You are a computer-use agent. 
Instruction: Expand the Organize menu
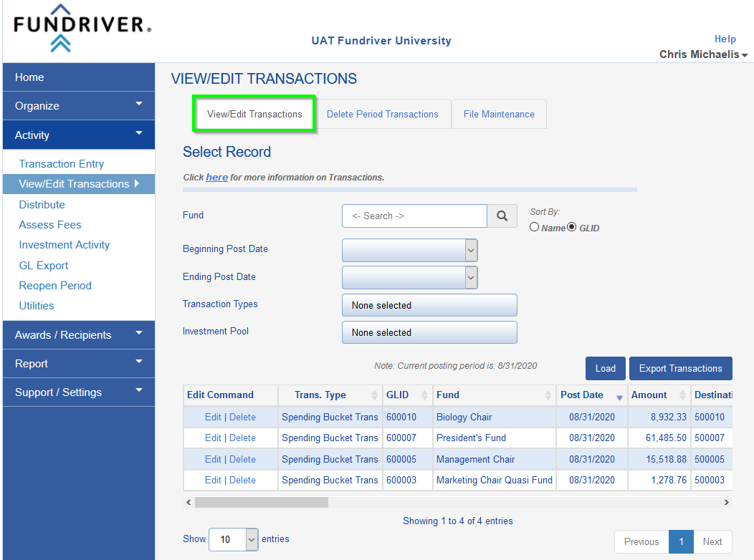79,106
